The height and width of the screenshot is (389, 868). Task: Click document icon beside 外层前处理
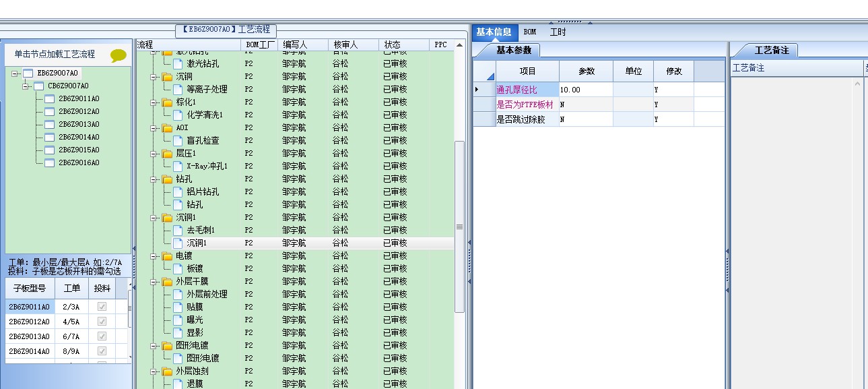point(178,294)
